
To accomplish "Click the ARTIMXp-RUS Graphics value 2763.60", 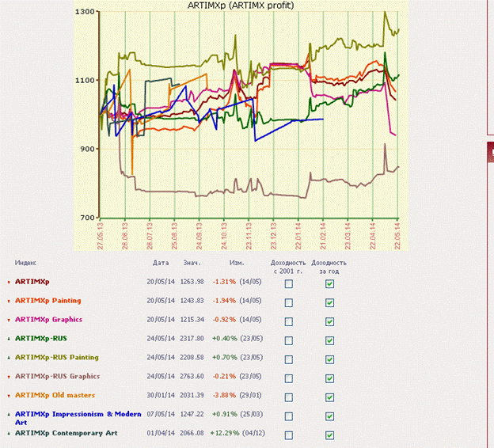I will 192,376.
